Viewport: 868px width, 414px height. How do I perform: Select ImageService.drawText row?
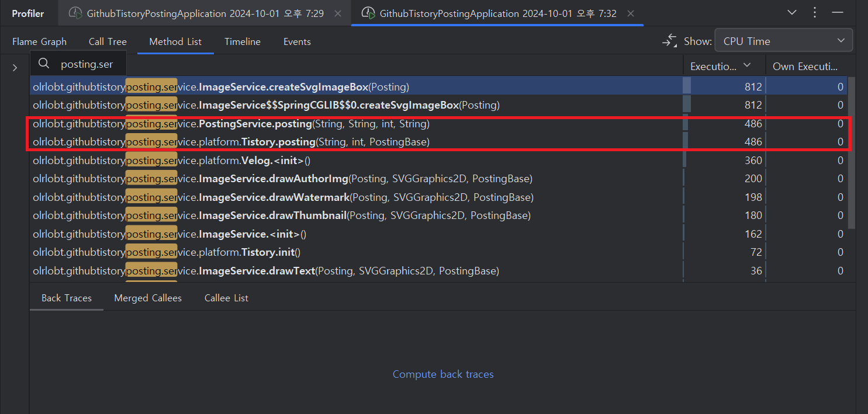coord(438,271)
